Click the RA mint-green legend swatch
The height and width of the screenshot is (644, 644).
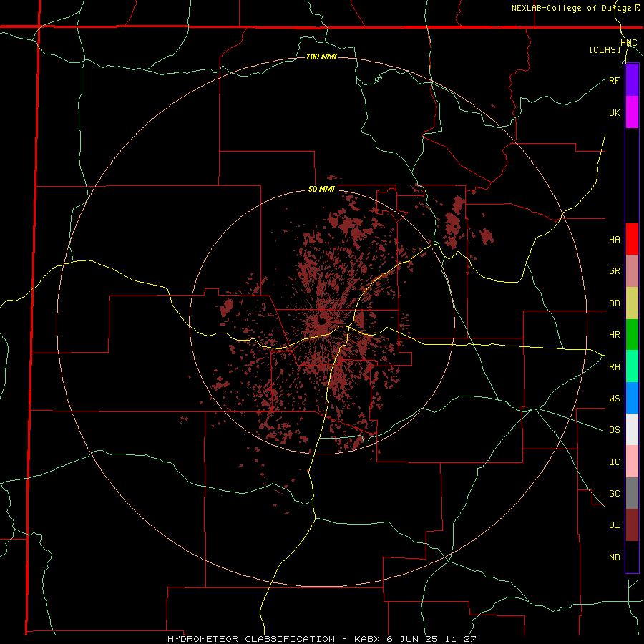[x=632, y=366]
